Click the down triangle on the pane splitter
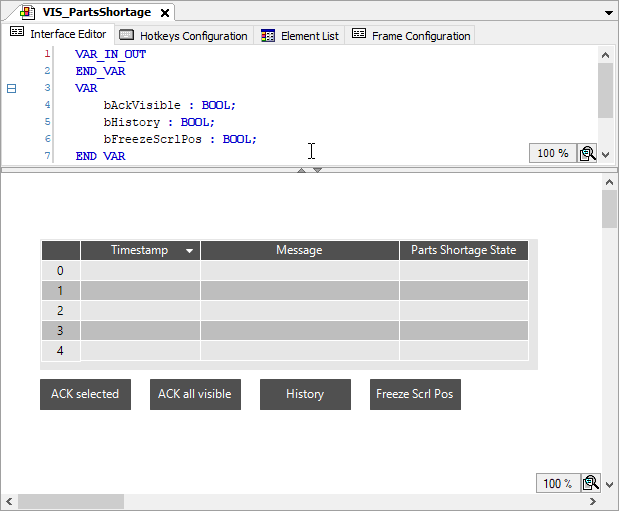The width and height of the screenshot is (619, 511). [317, 170]
